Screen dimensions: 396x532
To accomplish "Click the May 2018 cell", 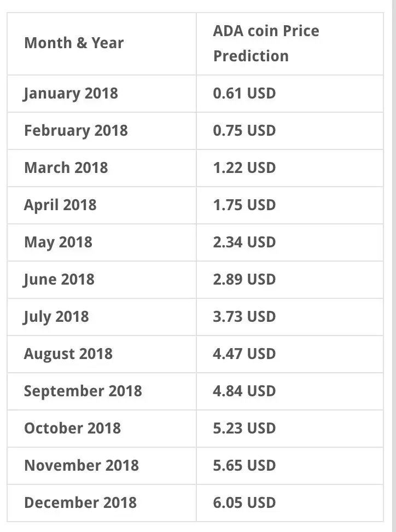I will [x=58, y=242].
